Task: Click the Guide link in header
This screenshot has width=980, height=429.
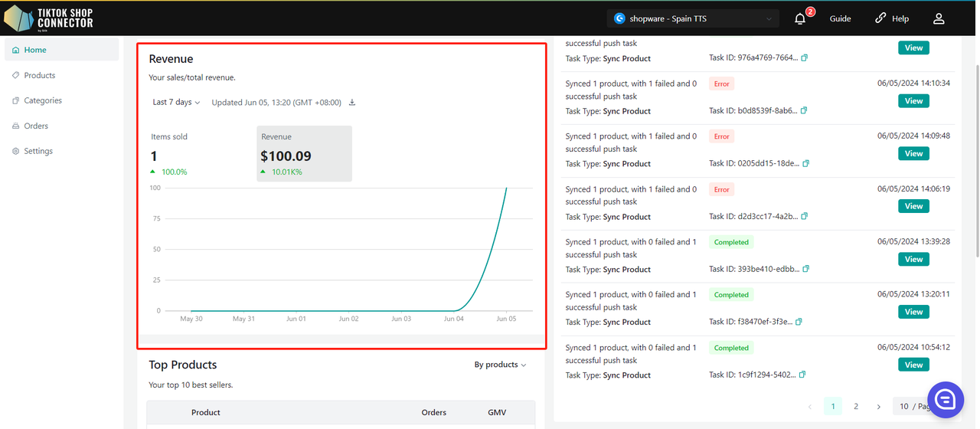Action: [840, 18]
